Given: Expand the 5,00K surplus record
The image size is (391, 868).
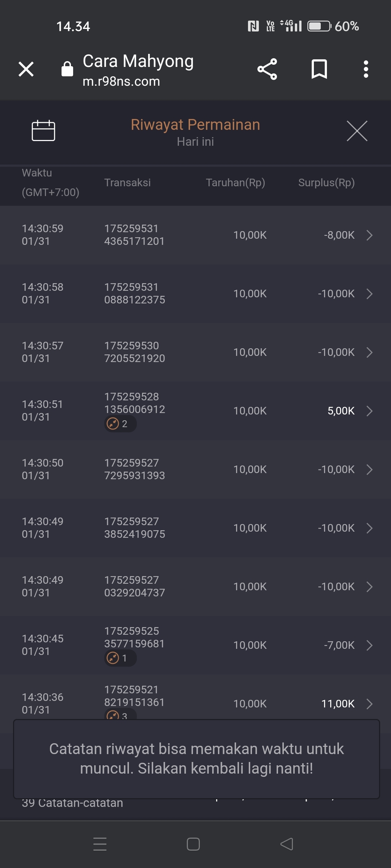Looking at the screenshot, I should [369, 411].
